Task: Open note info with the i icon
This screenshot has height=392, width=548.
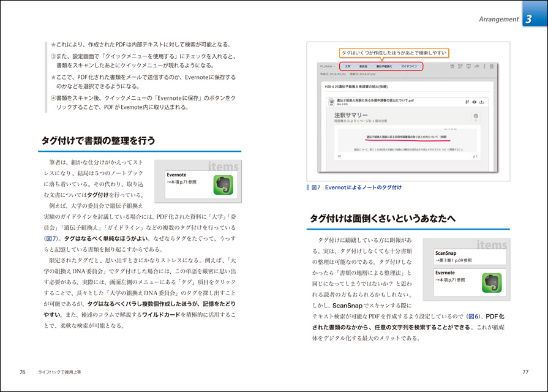Action: tap(484, 66)
